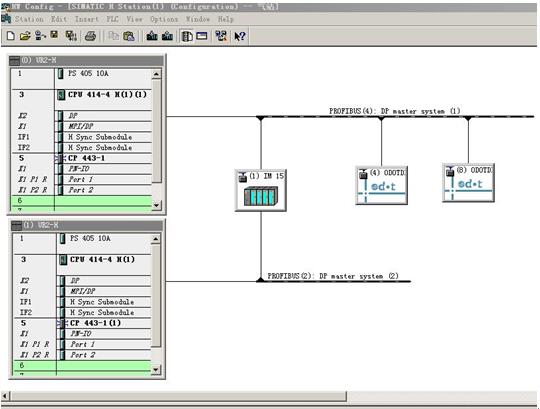Select the PROFIBUS(4) DP master system (1) line label
Screen dimensions: 540x409
[x=395, y=111]
